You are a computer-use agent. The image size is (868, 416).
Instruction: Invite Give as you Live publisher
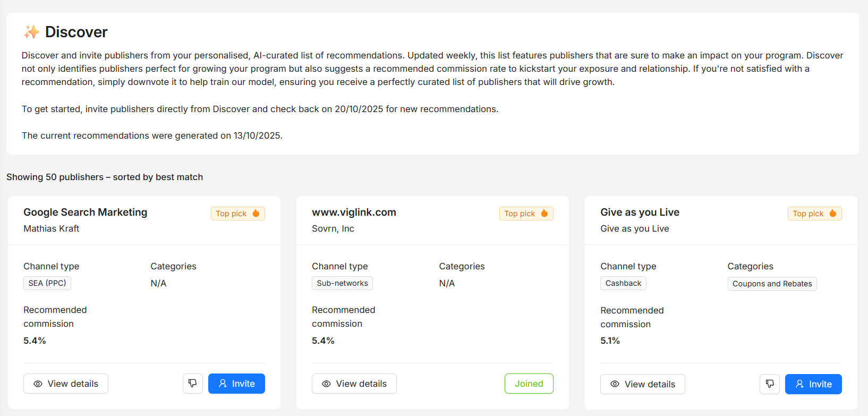point(813,384)
